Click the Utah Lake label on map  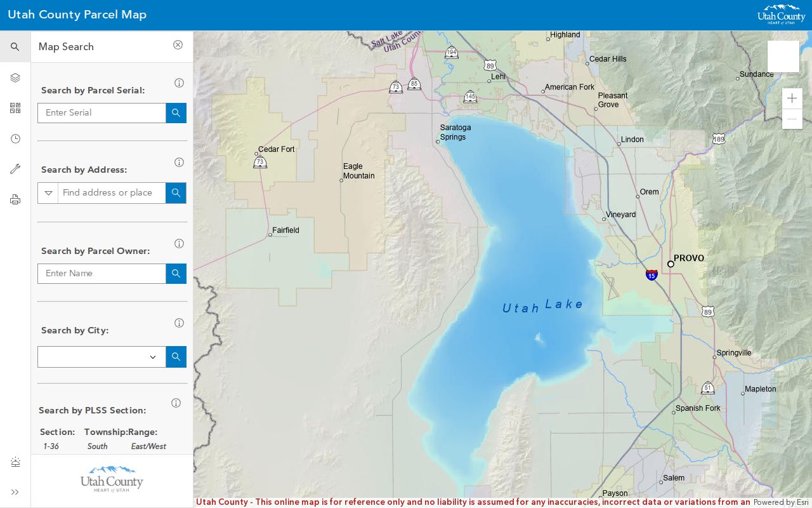click(542, 305)
